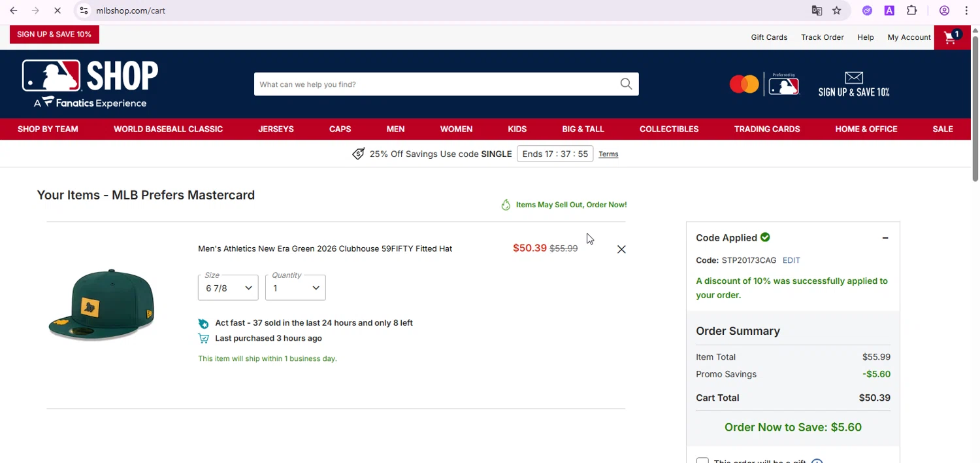Open the Big & Tall menu
Screen dimensions: 980x463
point(583,129)
